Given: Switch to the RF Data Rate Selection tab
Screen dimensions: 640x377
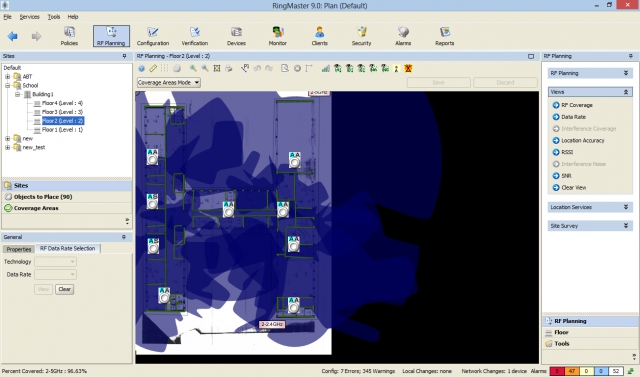Looking at the screenshot, I should [x=67, y=248].
